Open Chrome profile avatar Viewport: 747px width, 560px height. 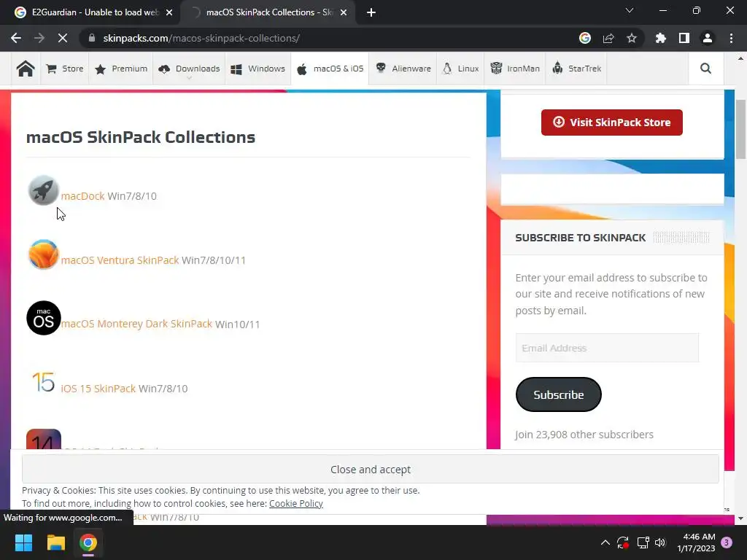tap(708, 38)
